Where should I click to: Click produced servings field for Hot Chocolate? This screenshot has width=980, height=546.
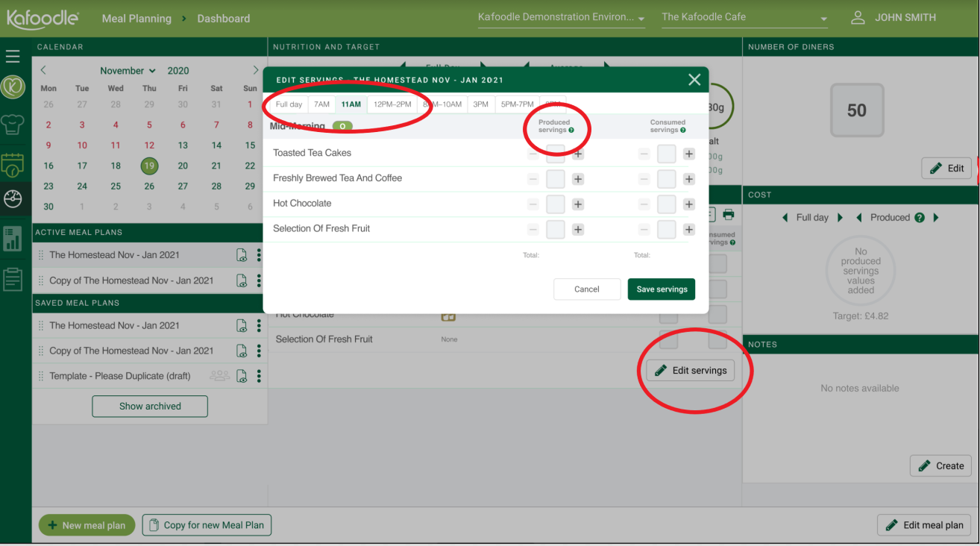click(x=556, y=204)
